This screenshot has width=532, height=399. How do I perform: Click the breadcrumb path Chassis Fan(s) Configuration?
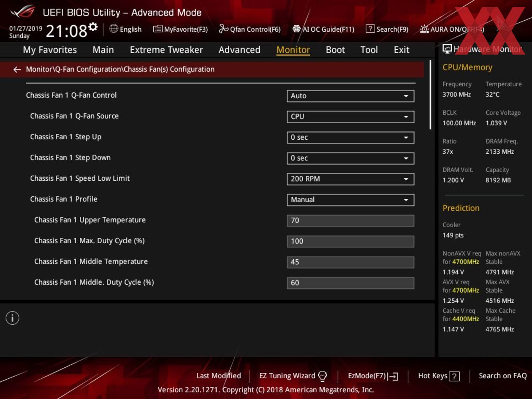point(169,69)
